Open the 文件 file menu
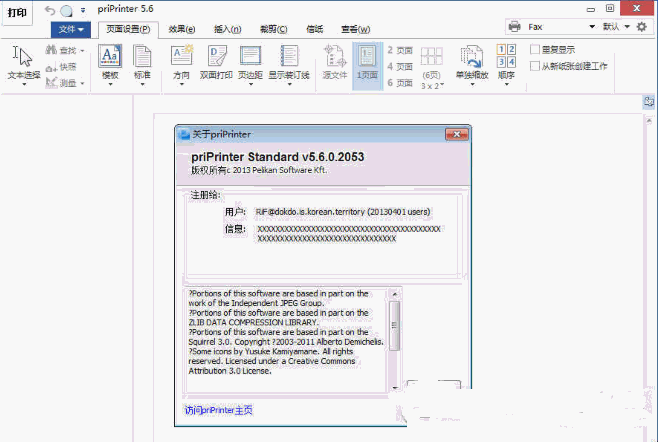Viewport: 658px width, 442px height. (x=70, y=29)
